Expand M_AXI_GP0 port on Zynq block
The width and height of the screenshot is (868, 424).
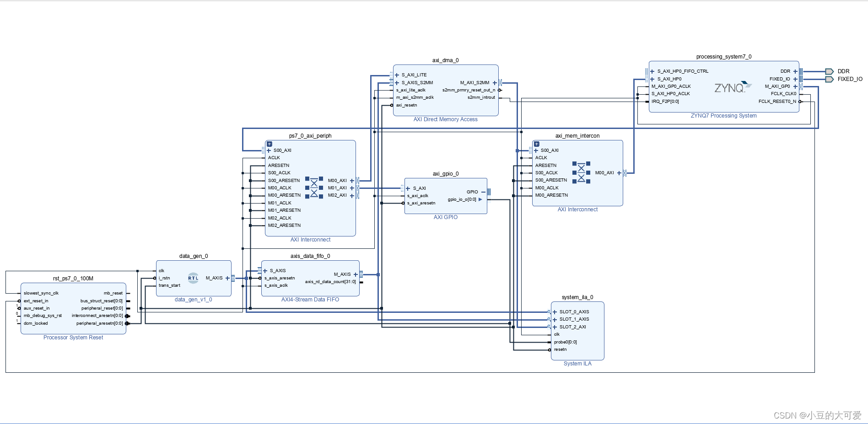click(795, 86)
